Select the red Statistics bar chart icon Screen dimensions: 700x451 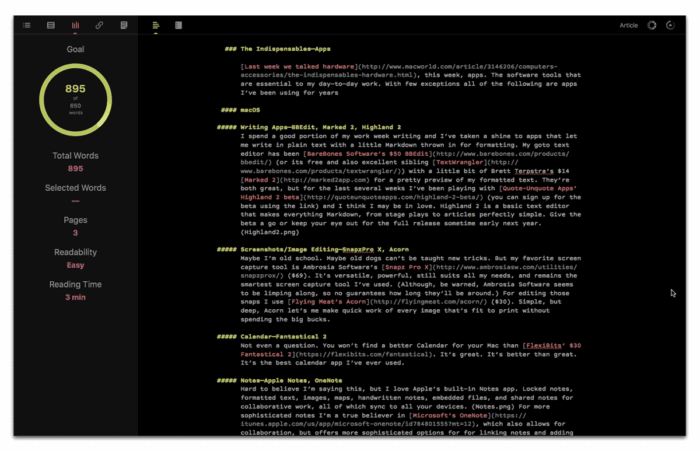(75, 25)
